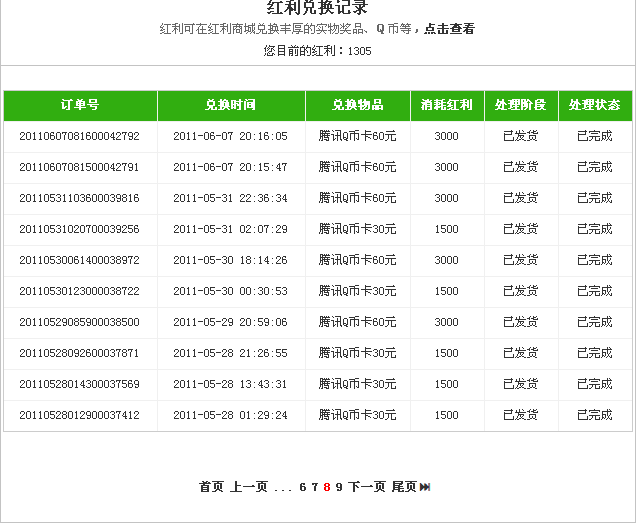The height and width of the screenshot is (523, 637).
Task: Click timestamp 2011-05-30 00:30:53
Action: 230,291
